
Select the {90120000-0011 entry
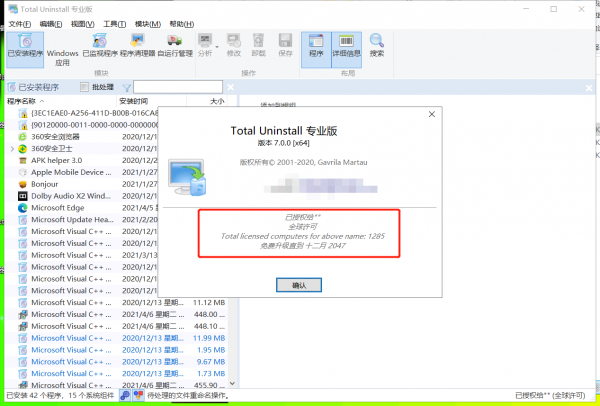tap(82, 125)
